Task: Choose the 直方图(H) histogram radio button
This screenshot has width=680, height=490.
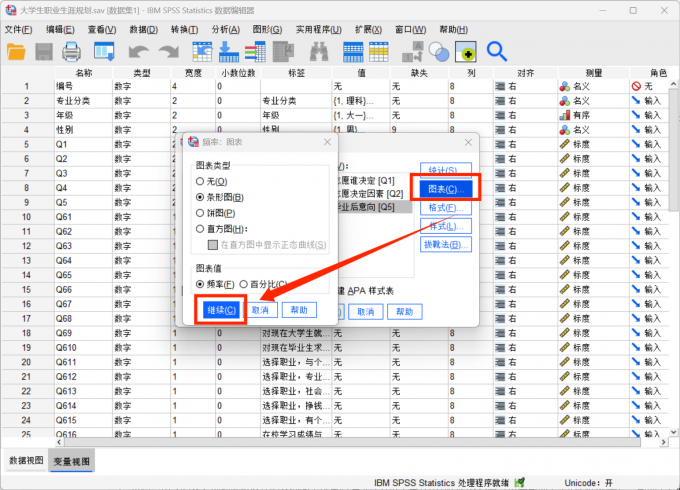Action: click(200, 228)
